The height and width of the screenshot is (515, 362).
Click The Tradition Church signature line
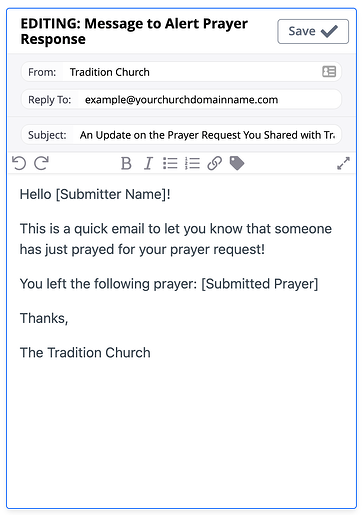click(85, 353)
